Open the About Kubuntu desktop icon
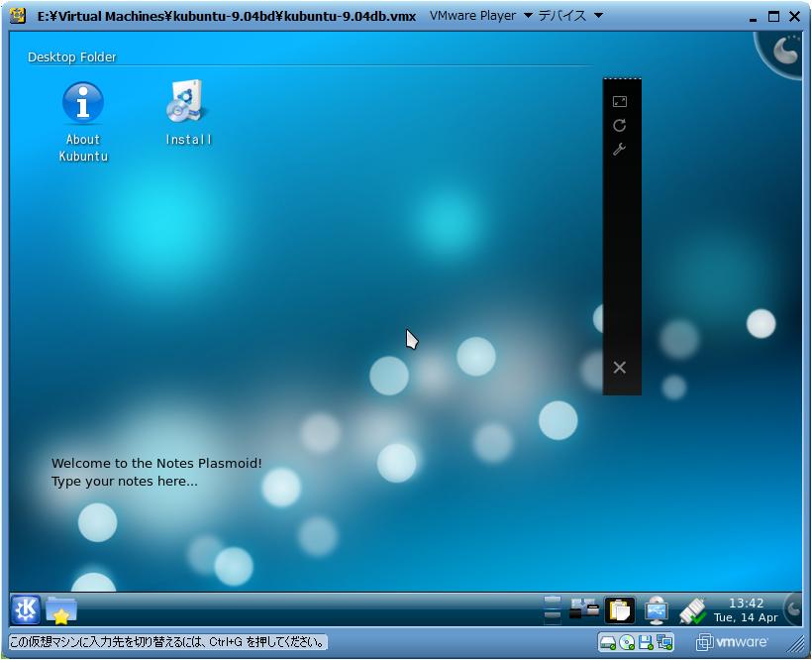This screenshot has width=812, height=660. [x=83, y=102]
